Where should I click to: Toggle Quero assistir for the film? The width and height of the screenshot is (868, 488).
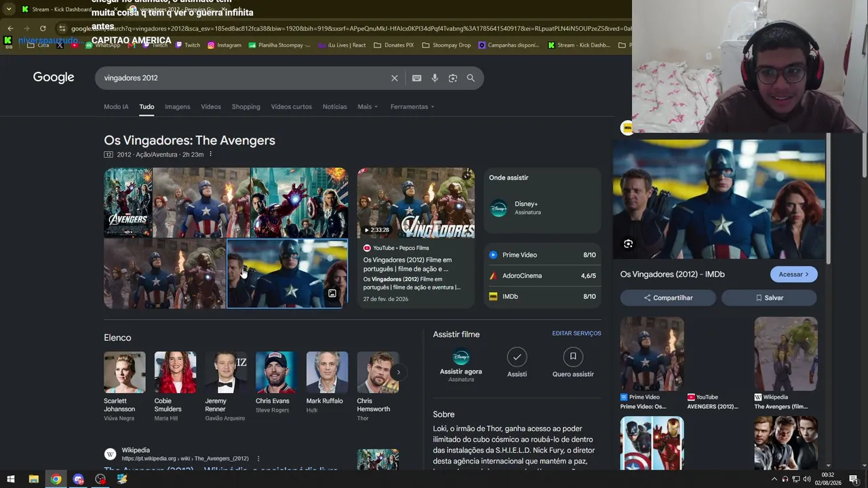573,363
